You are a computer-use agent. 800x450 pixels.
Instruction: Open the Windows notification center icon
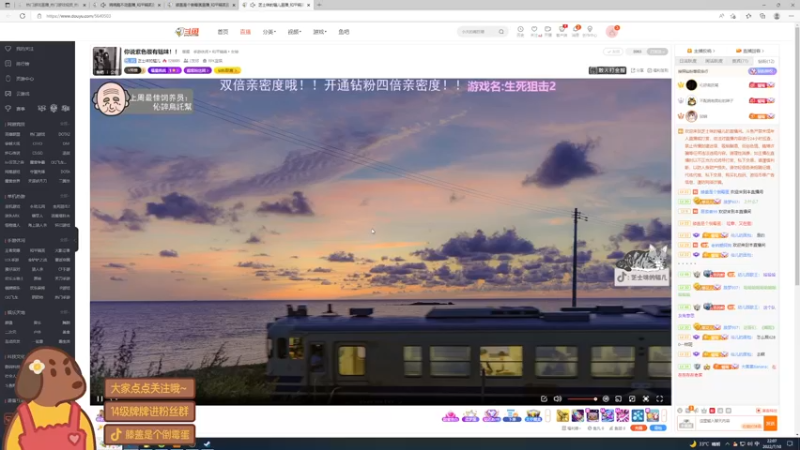[789, 444]
